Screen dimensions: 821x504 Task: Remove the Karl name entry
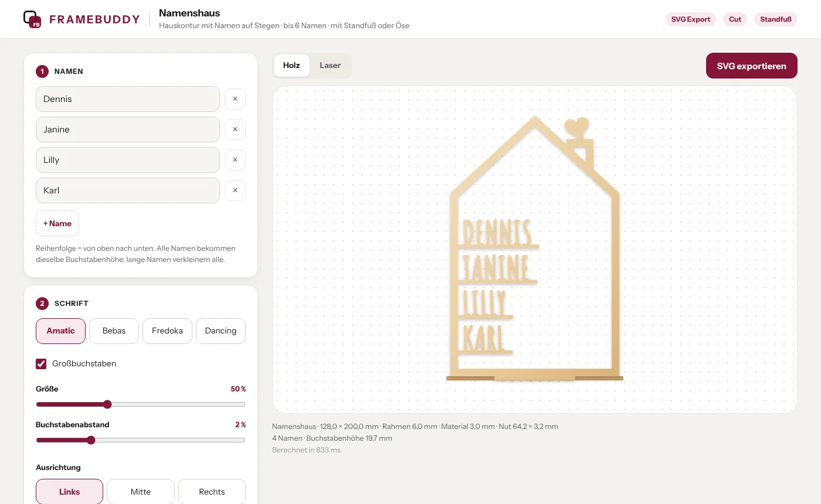pos(235,190)
